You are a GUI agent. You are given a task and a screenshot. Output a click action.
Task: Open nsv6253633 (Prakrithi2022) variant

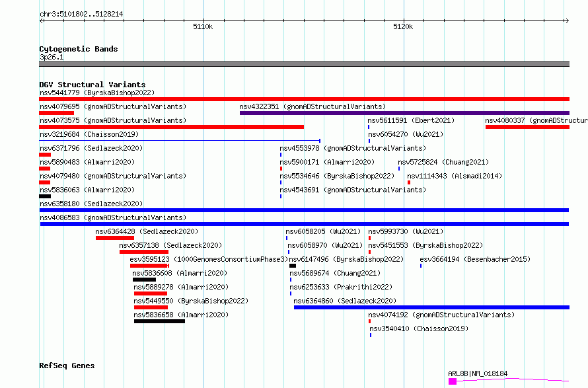pos(341,287)
